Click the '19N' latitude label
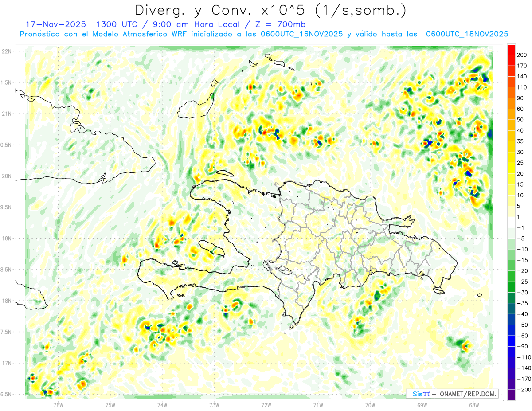The height and width of the screenshot is (411, 532). click(6, 239)
